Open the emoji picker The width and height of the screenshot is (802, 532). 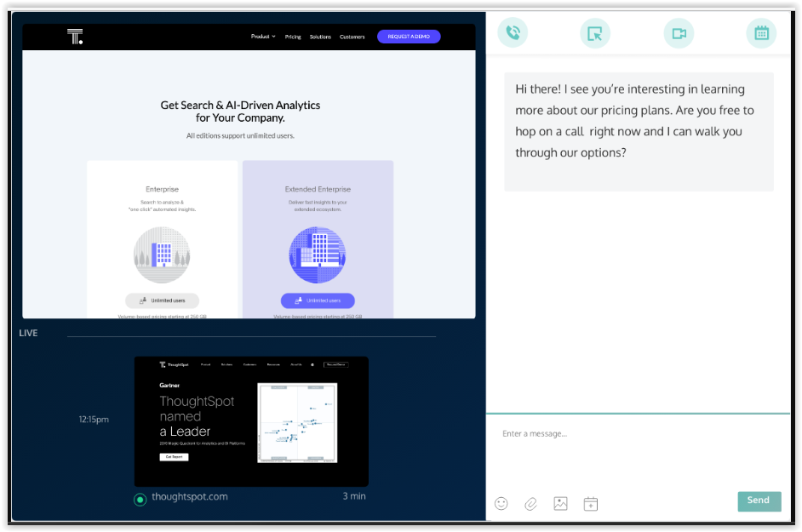point(501,504)
